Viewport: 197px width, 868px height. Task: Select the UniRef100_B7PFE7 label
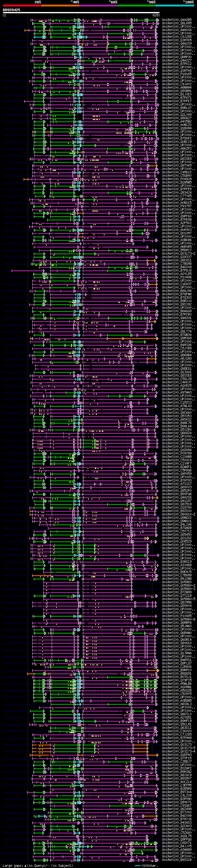(x=177, y=101)
